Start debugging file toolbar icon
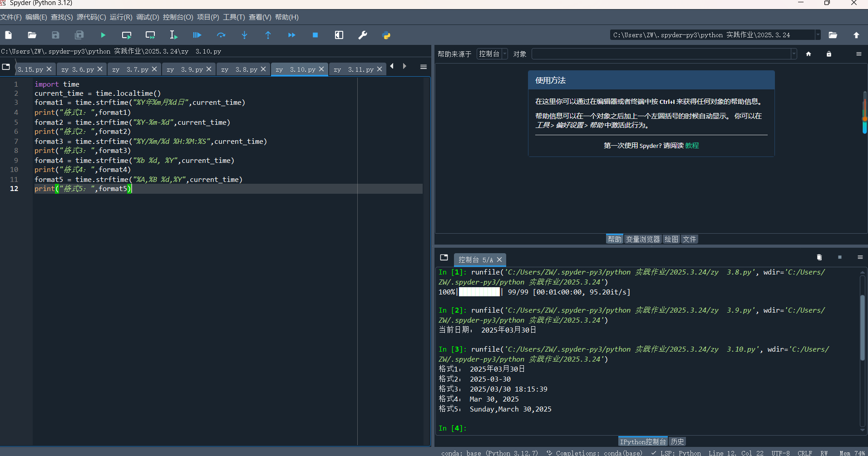Screen dimensions: 868x456 tap(197, 35)
